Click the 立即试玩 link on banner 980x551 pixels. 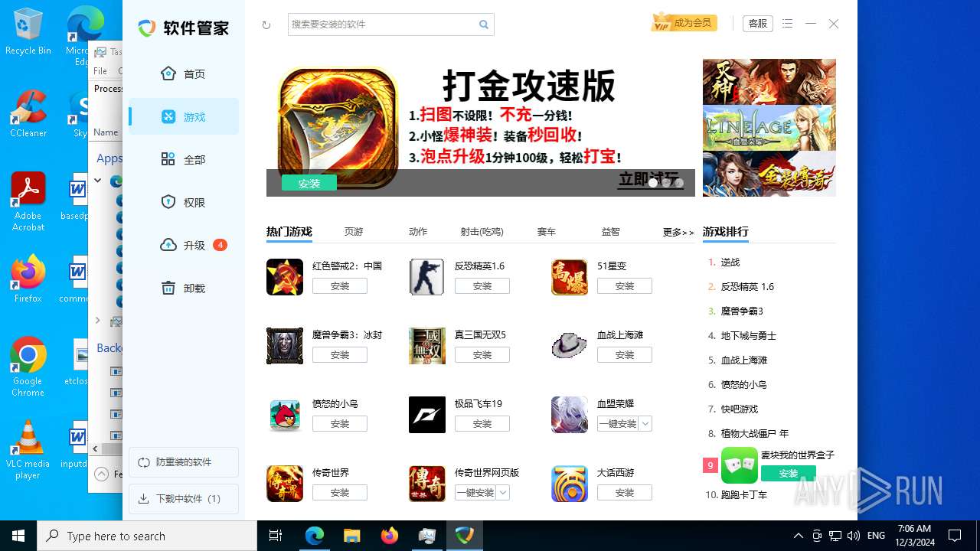[x=651, y=180]
